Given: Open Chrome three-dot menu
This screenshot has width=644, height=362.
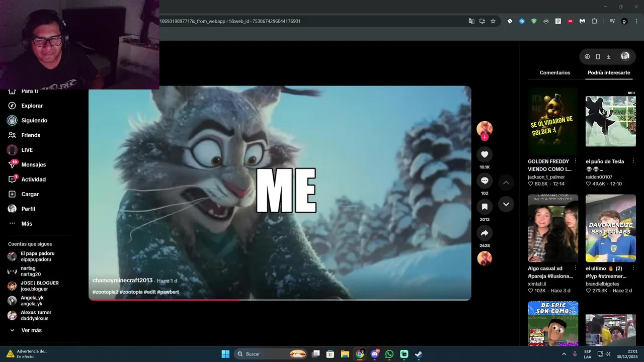Looking at the screenshot, I should pos(636,21).
